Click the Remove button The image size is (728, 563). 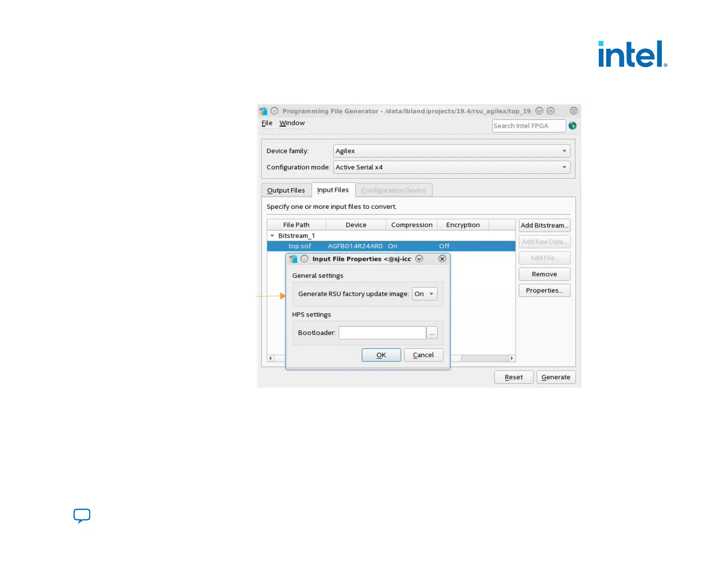(x=545, y=274)
